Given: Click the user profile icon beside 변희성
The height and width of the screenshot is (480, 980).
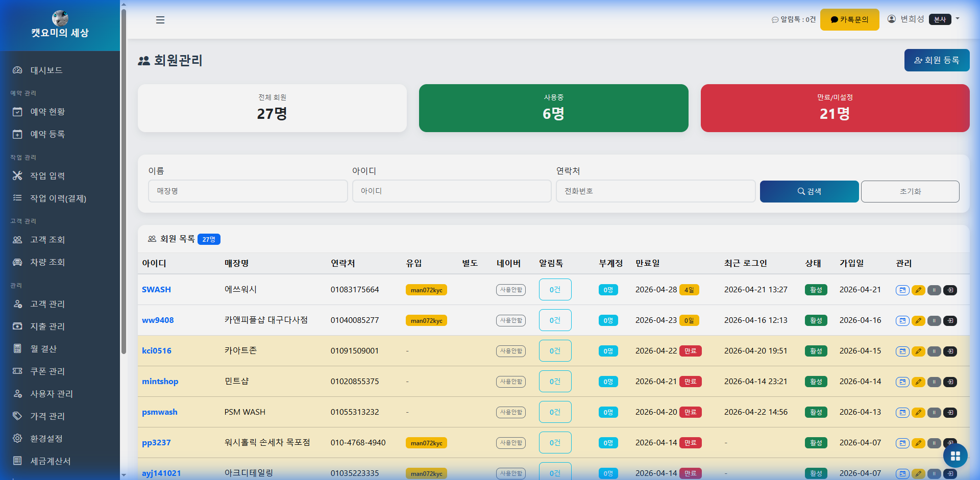Looking at the screenshot, I should pyautogui.click(x=892, y=19).
